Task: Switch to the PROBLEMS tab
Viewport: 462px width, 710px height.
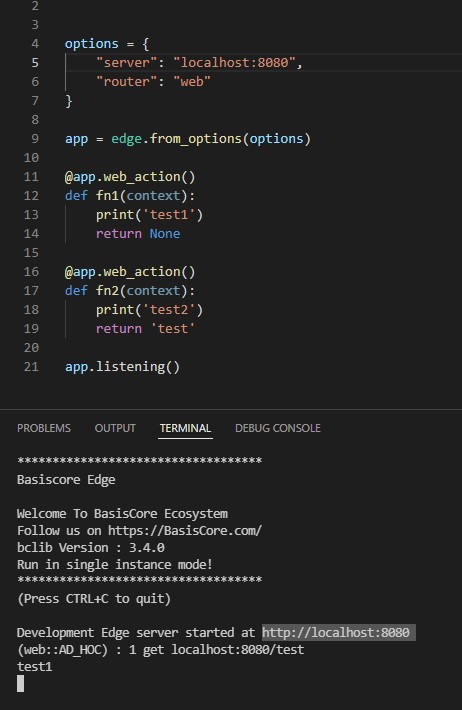Action: pyautogui.click(x=44, y=428)
